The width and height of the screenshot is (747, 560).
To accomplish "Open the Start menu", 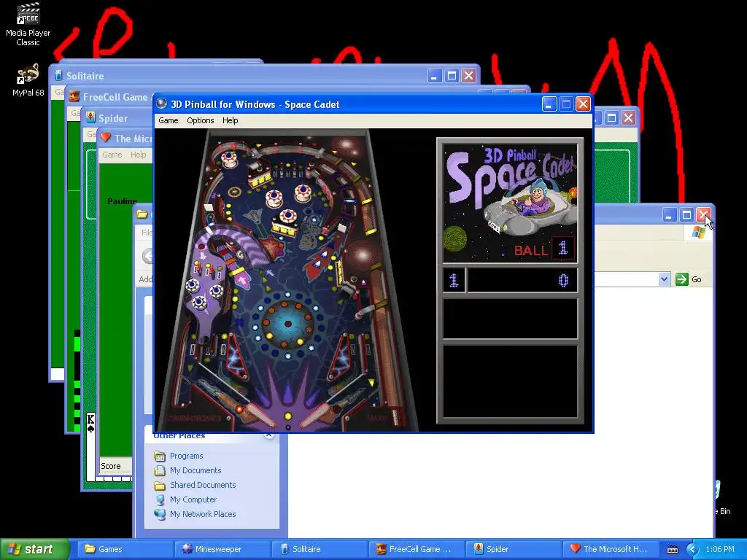I will [x=34, y=549].
